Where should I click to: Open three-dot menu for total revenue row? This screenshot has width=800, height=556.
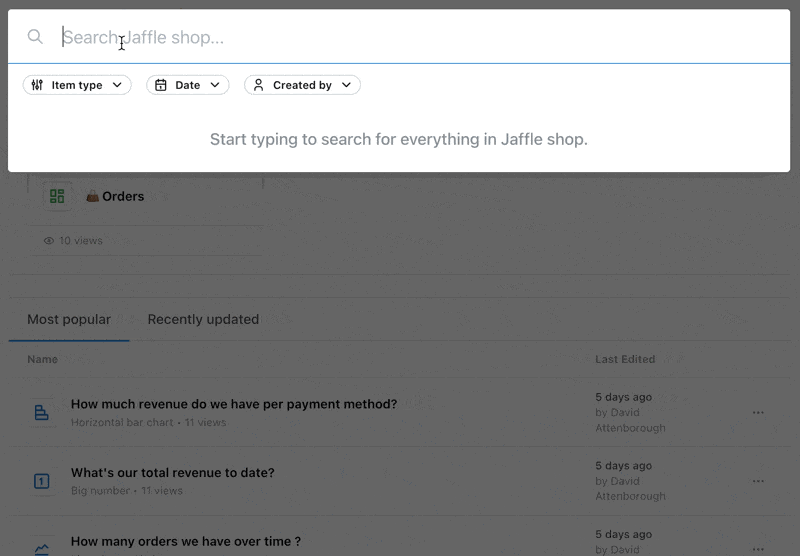[x=758, y=481]
